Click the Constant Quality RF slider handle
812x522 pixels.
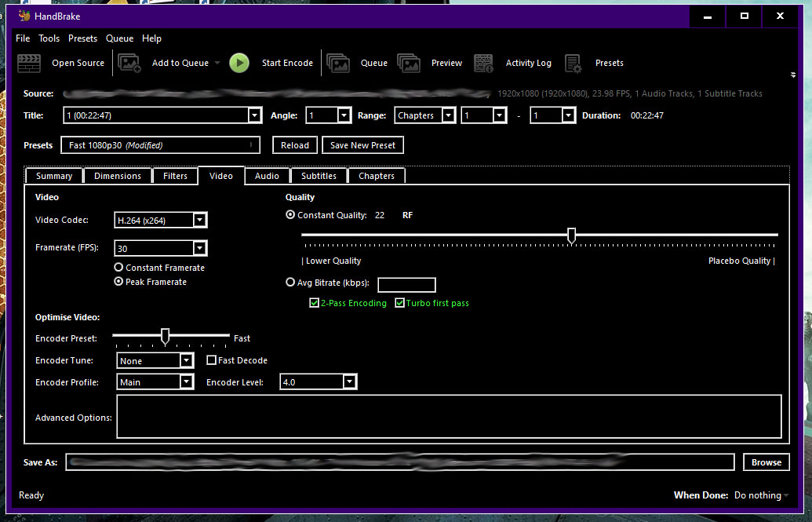click(571, 235)
